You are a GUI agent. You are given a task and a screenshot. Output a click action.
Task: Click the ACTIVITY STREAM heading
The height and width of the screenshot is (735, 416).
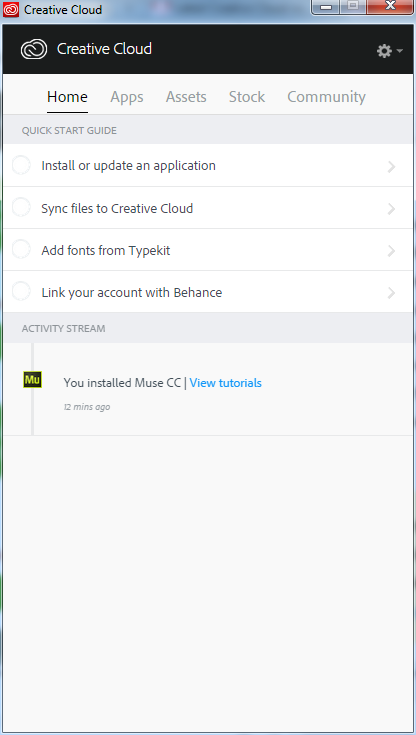[63, 329]
